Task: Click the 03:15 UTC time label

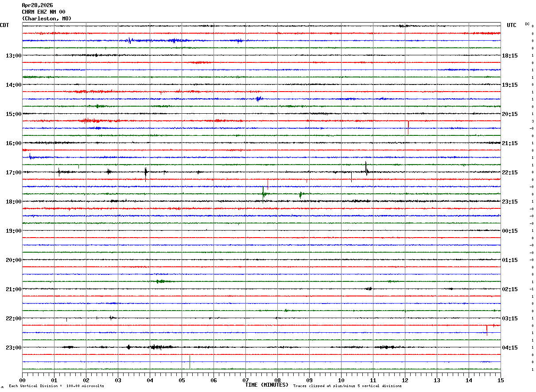Action: click(x=510, y=319)
